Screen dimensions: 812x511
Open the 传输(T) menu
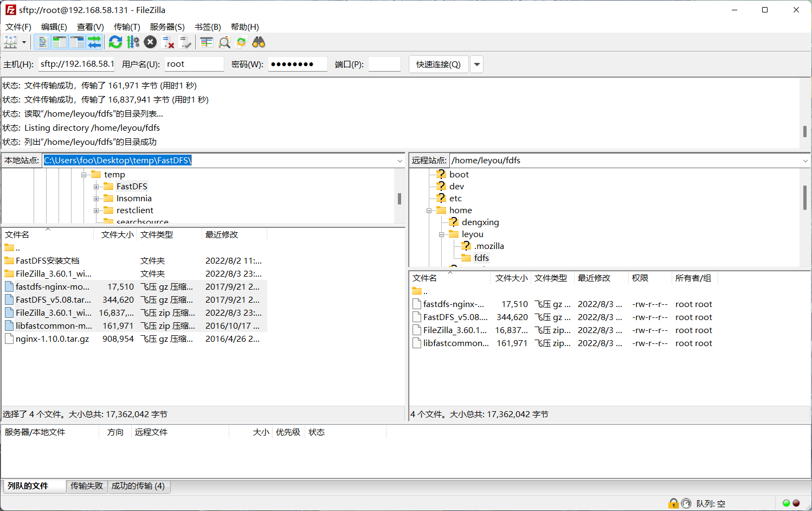point(127,27)
